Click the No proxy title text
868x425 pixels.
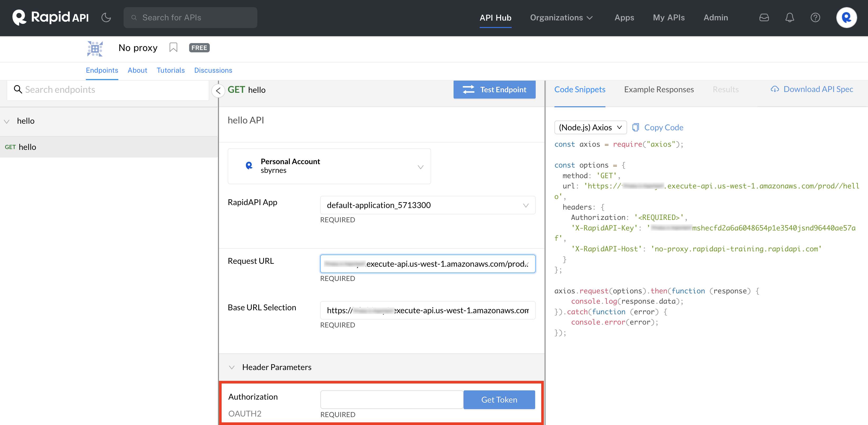138,48
